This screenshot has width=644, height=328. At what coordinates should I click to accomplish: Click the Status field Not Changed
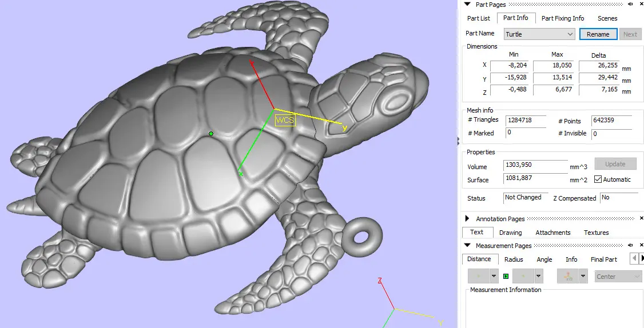coord(526,198)
